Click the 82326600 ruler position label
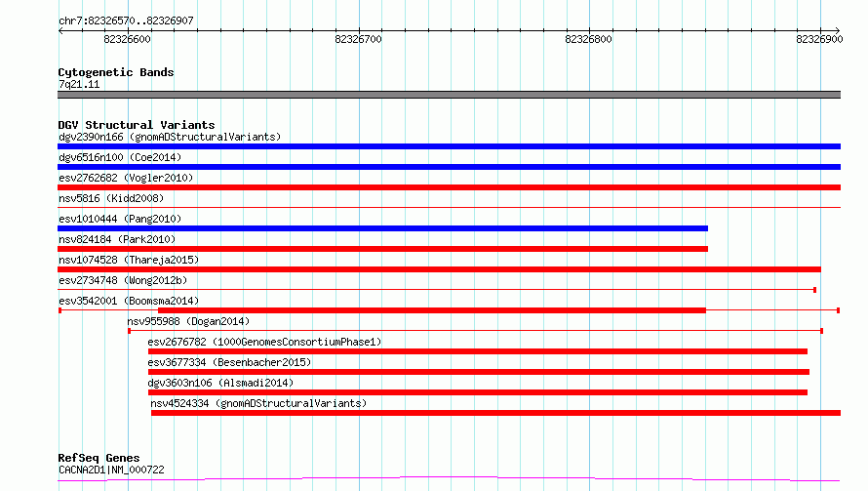 point(127,39)
